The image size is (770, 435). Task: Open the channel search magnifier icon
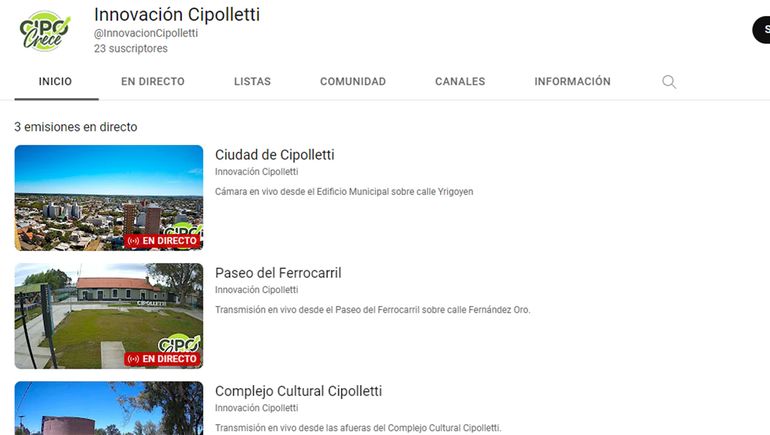tap(669, 82)
